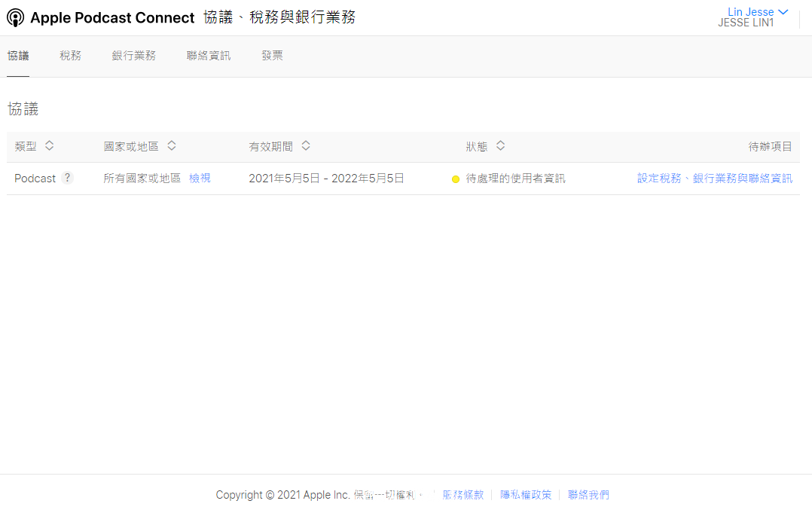Image resolution: width=812 pixels, height=519 pixels.
Task: Click the 國家或地區 column header label
Action: (131, 147)
